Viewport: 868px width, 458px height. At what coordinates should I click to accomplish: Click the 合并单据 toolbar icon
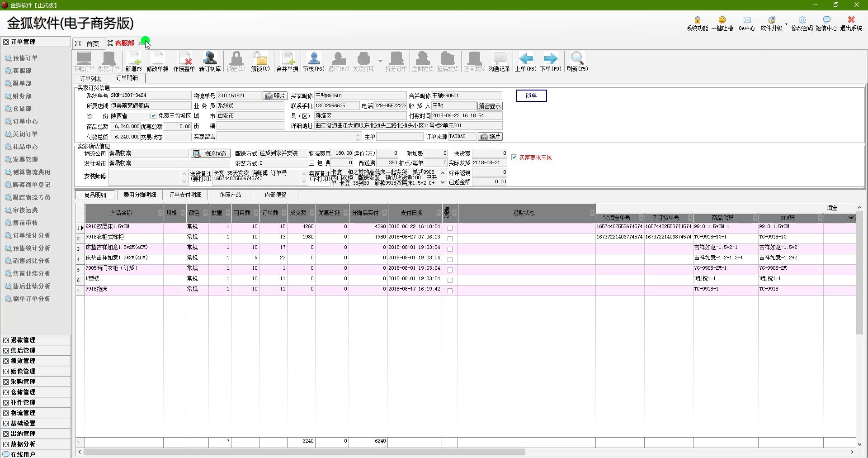(x=288, y=58)
